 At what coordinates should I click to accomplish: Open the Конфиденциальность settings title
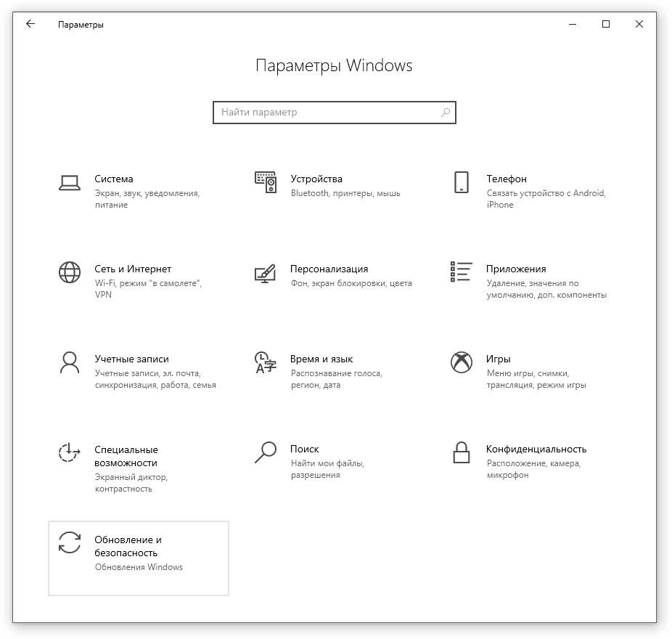coord(536,449)
